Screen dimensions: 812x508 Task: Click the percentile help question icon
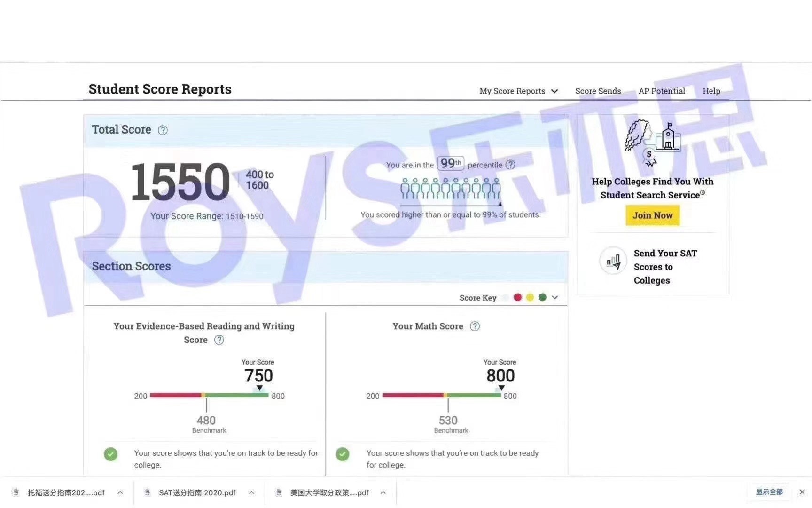click(x=510, y=165)
